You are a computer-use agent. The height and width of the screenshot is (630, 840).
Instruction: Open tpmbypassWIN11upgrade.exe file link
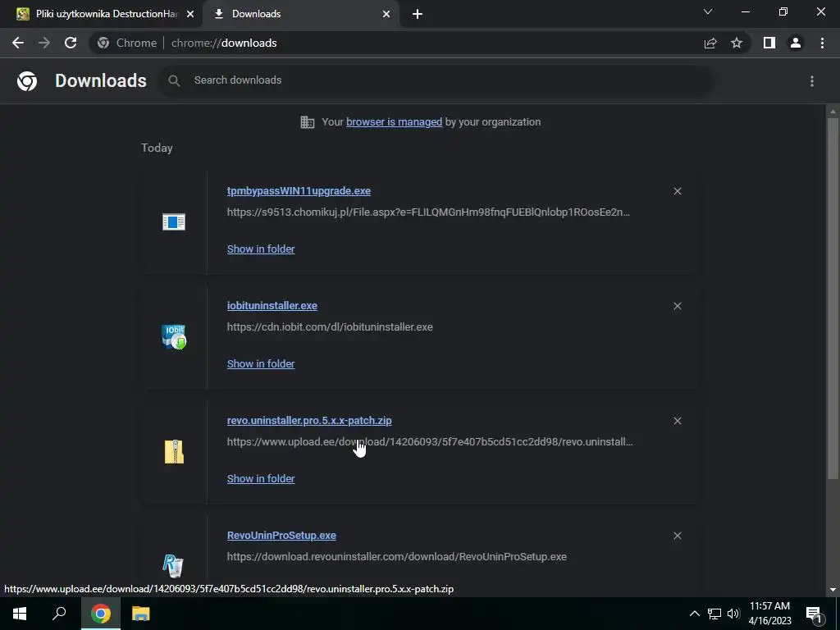pyautogui.click(x=299, y=190)
